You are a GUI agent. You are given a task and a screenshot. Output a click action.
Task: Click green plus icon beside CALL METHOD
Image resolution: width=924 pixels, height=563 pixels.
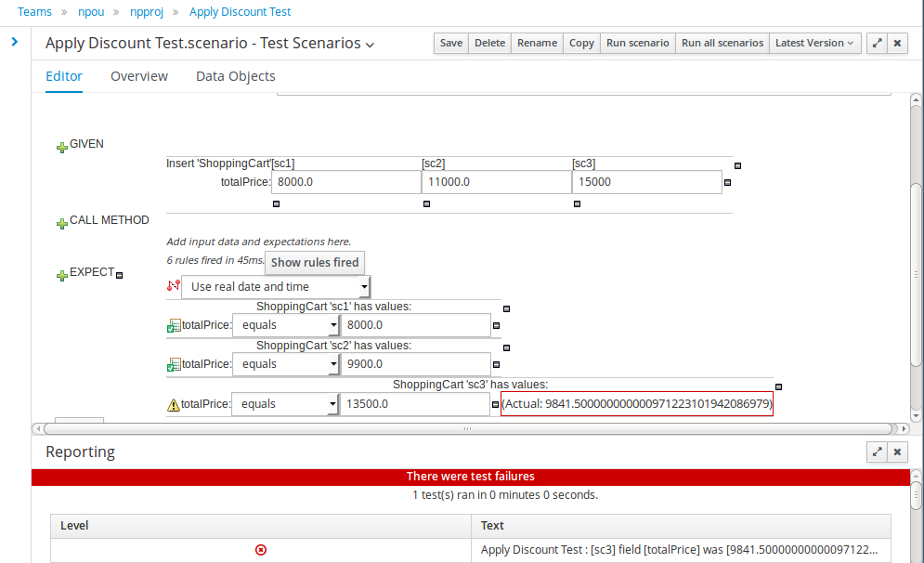(x=62, y=223)
